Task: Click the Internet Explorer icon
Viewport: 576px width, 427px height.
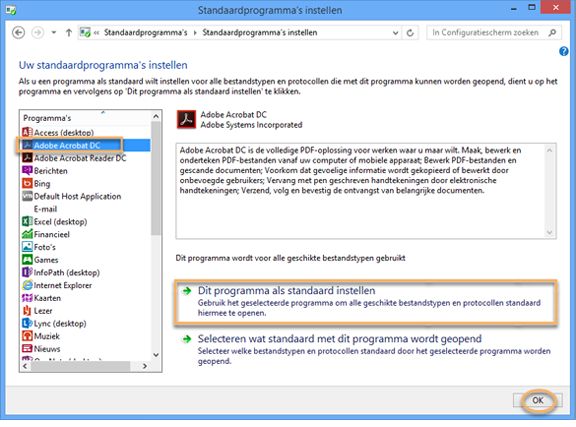Action: [27, 285]
